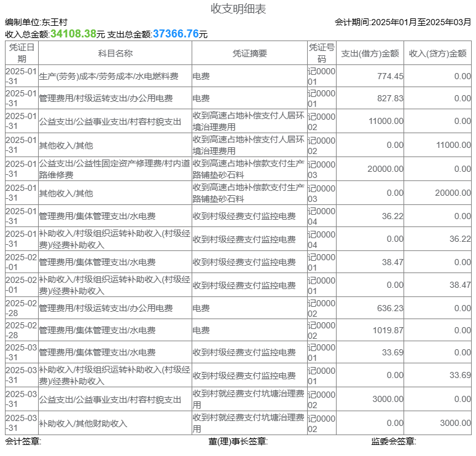Click 管理费用/村级运转支出/办公用电费 in 827.83 row
The width and height of the screenshot is (476, 456).
pos(106,98)
